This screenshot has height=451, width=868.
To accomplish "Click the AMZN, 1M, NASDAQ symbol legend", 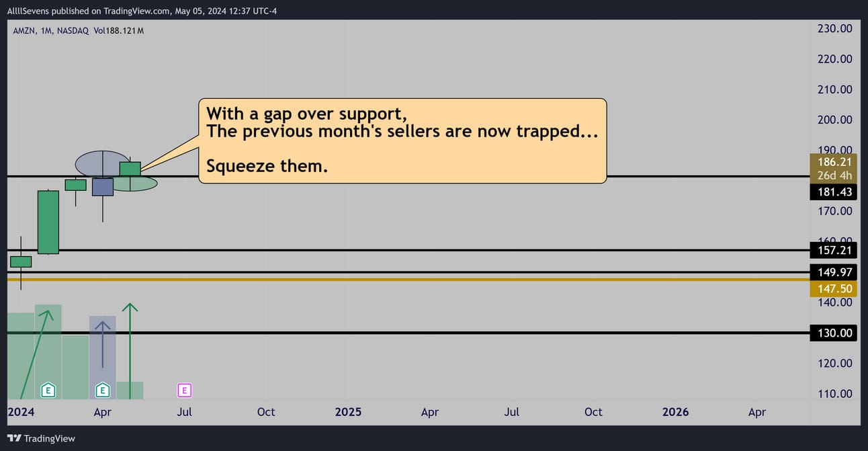I will 51,31.
